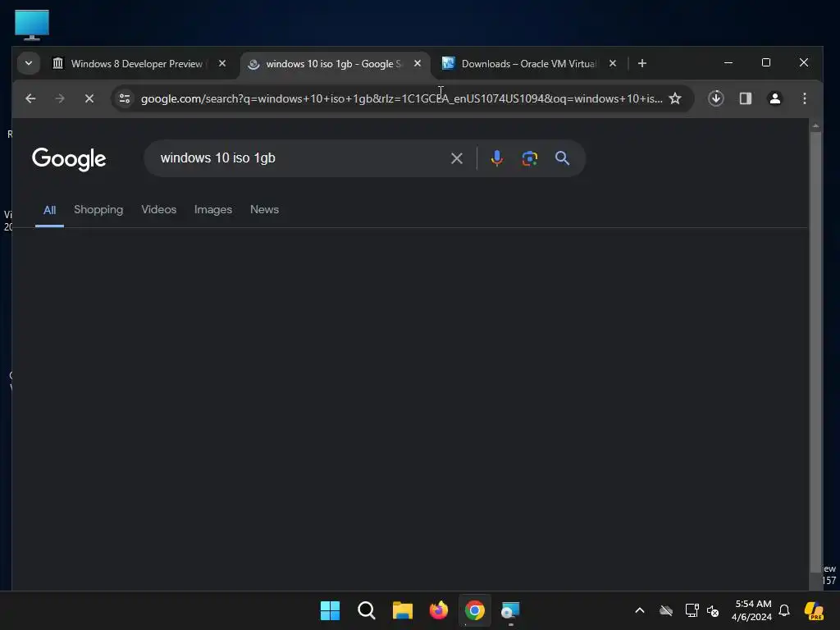This screenshot has height=630, width=840.
Task: Show hidden system tray icons
Action: (x=640, y=610)
